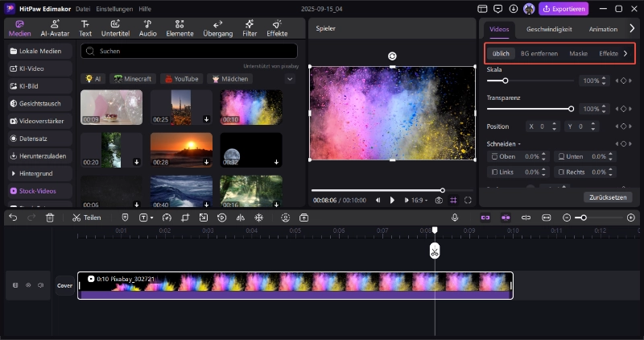This screenshot has height=340, width=644.
Task: Download the 00:25 city video
Action: tap(206, 119)
